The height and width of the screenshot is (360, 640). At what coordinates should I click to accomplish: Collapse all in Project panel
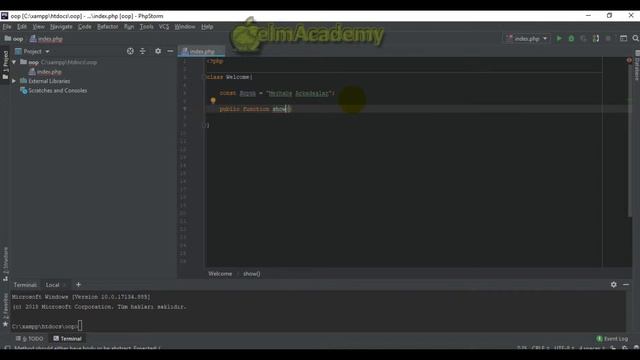click(x=142, y=51)
